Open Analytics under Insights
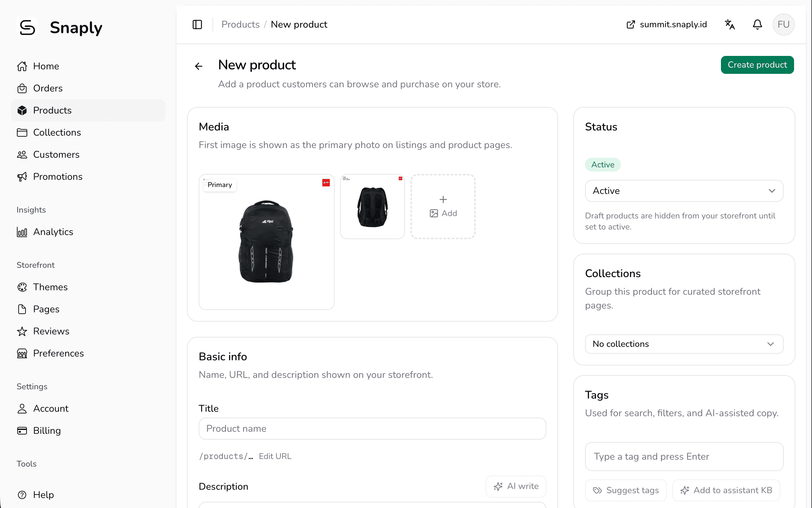Image resolution: width=812 pixels, height=508 pixels. click(88, 232)
